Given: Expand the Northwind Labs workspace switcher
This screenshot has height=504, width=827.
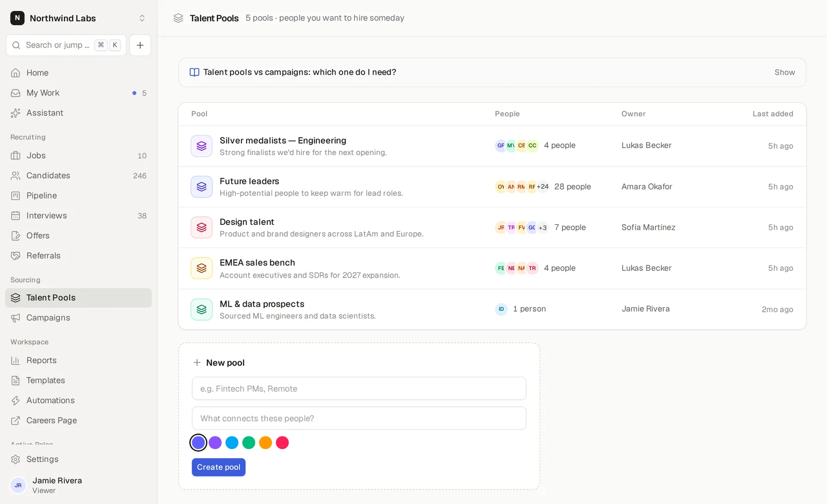Looking at the screenshot, I should [x=142, y=18].
